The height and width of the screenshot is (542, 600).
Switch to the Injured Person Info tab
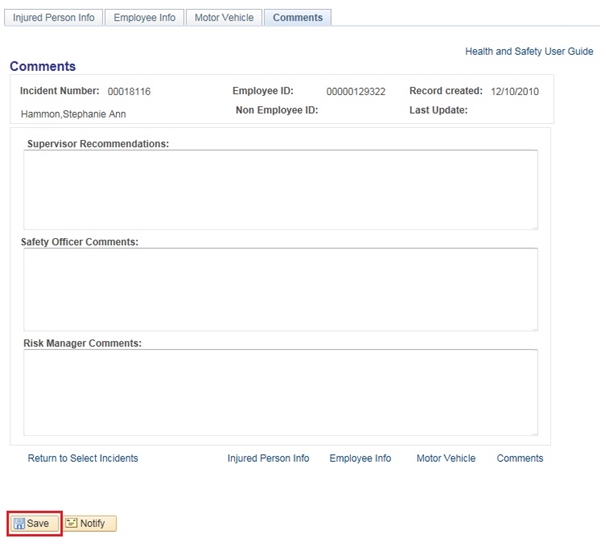point(54,18)
